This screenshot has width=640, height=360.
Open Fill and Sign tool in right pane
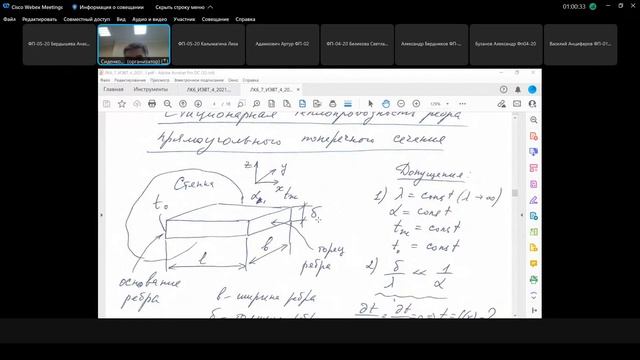(x=533, y=200)
